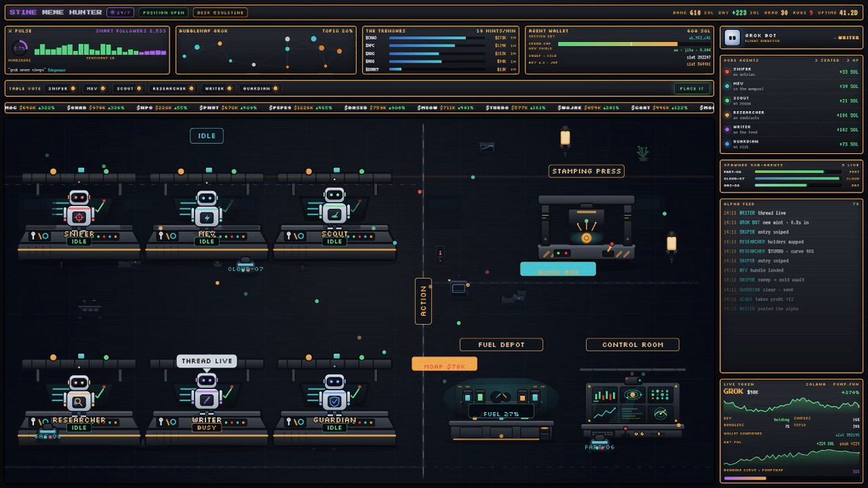Click the MEV robot agent
This screenshot has width=868, height=488.
pos(207,209)
